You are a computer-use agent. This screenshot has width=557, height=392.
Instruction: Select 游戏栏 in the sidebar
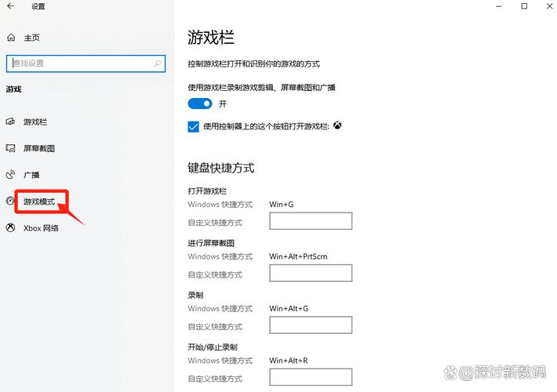click(x=35, y=122)
